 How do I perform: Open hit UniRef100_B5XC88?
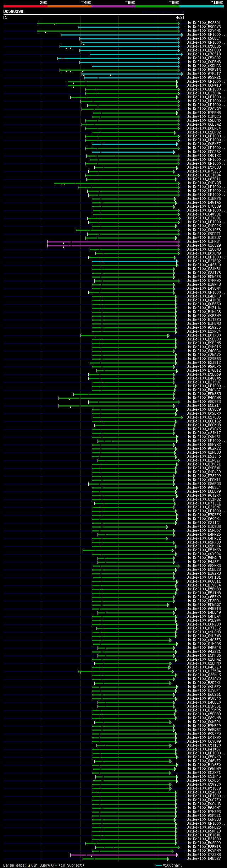(204, 168)
